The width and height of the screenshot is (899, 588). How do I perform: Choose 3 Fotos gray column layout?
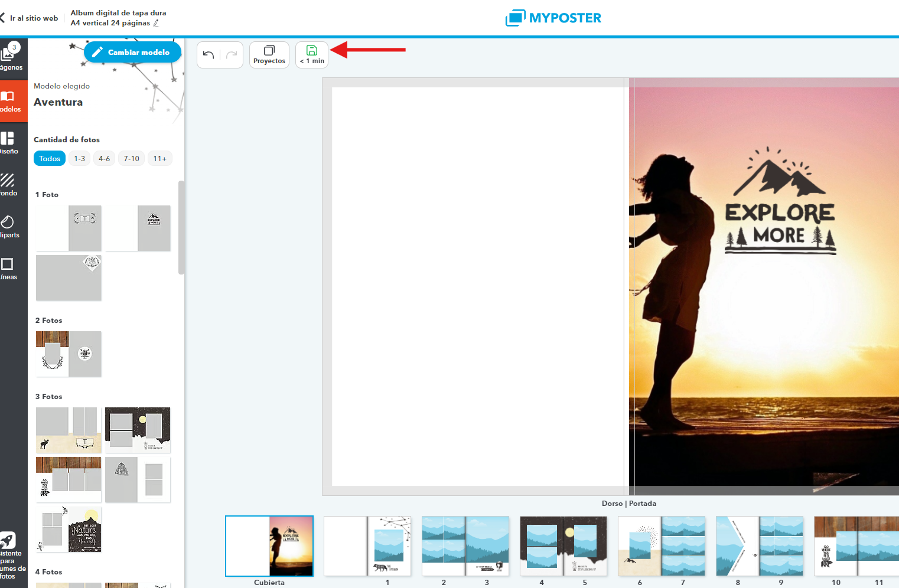[138, 480]
